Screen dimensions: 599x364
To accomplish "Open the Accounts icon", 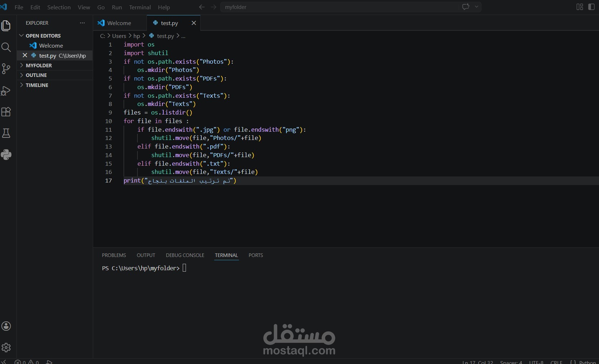I will click(x=6, y=326).
